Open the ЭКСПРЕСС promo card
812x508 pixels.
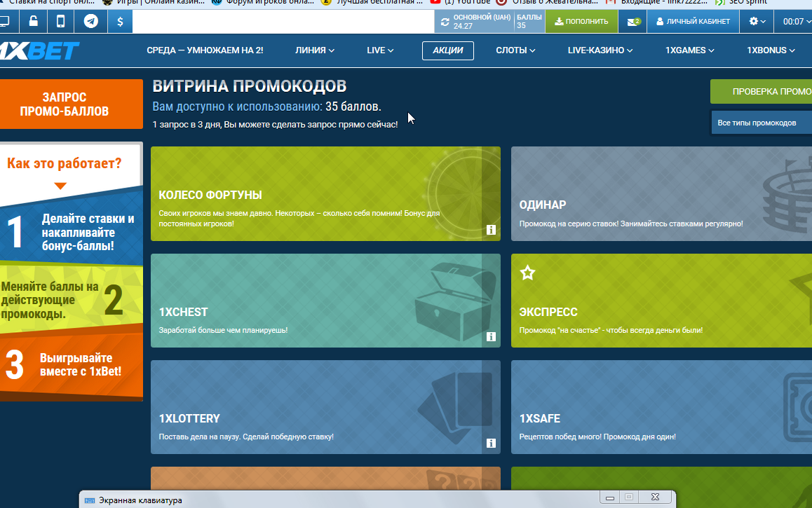tap(661, 301)
